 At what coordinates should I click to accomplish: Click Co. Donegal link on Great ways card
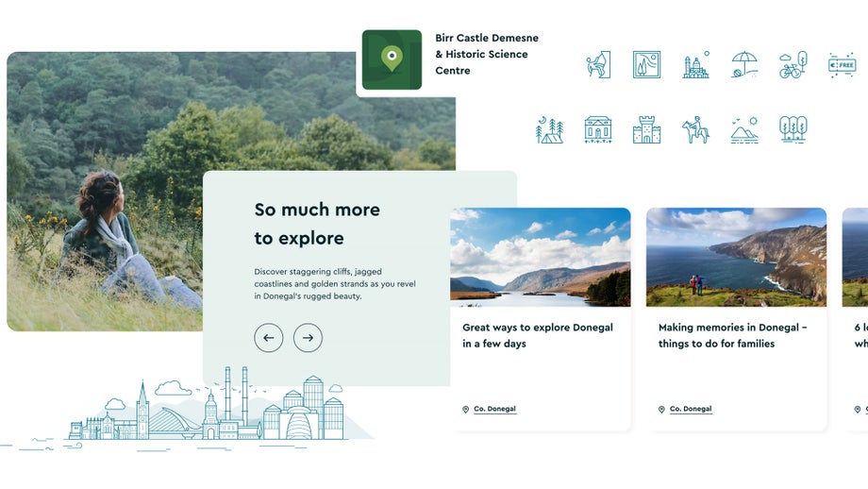[x=495, y=409]
